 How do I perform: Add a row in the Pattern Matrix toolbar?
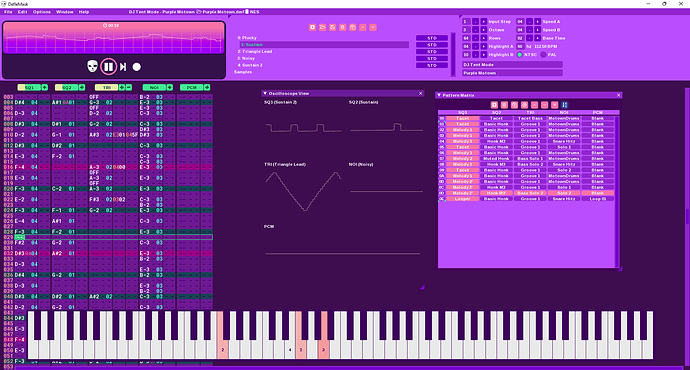pyautogui.click(x=494, y=105)
